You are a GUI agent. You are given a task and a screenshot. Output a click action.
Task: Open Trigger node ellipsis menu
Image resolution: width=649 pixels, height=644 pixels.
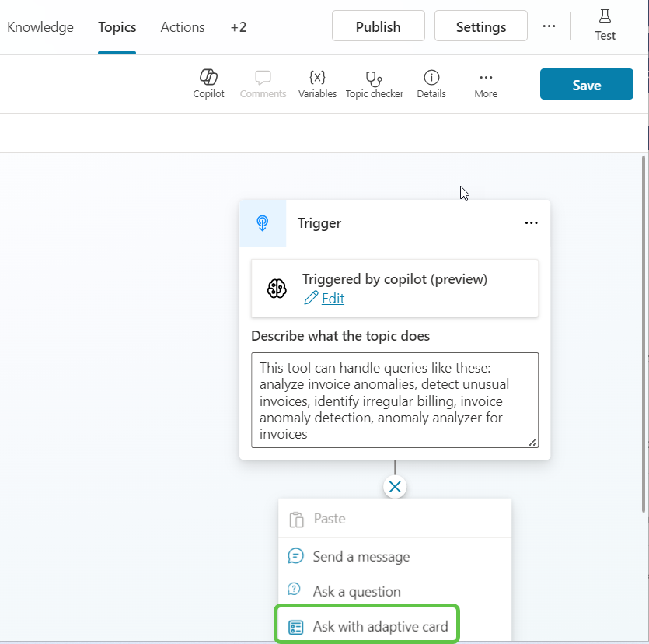pos(531,223)
